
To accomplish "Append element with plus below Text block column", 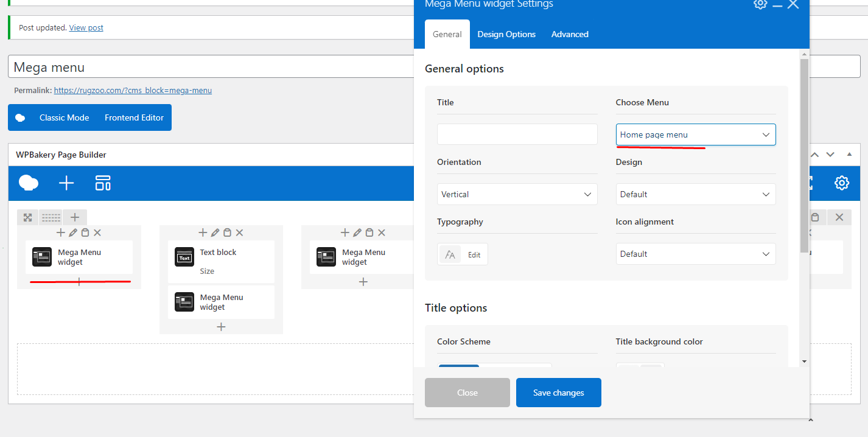I will 221,327.
